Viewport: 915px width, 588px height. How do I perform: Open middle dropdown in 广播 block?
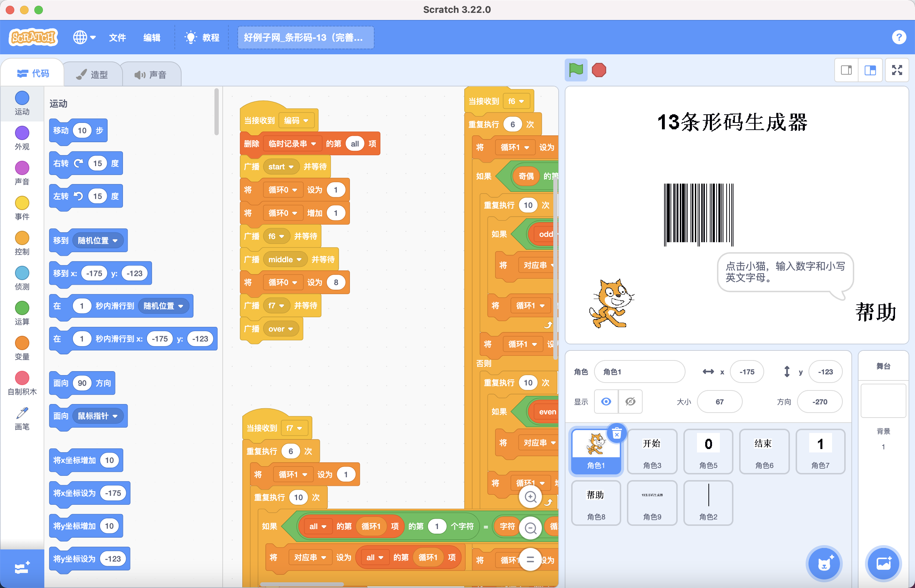tap(285, 260)
